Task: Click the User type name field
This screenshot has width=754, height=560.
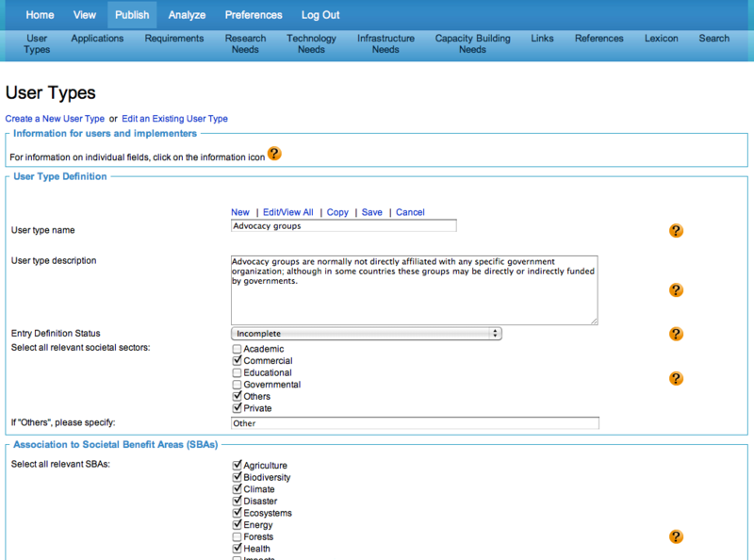Action: coord(343,226)
